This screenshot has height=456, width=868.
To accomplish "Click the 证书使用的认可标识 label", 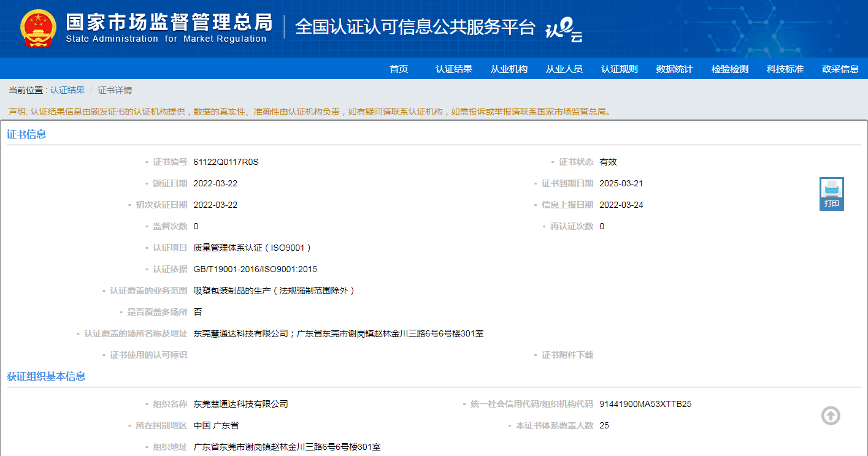I will tap(148, 355).
